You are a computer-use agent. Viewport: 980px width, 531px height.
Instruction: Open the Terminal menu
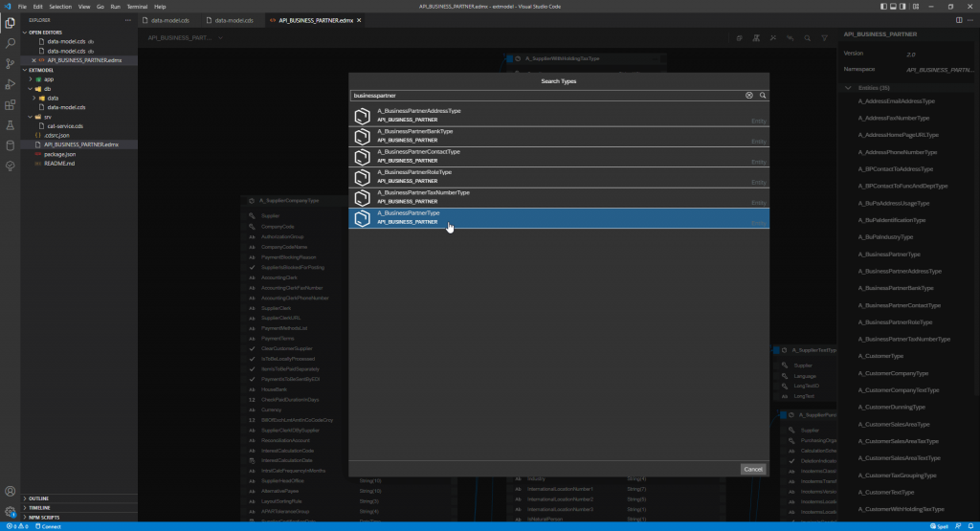click(137, 7)
